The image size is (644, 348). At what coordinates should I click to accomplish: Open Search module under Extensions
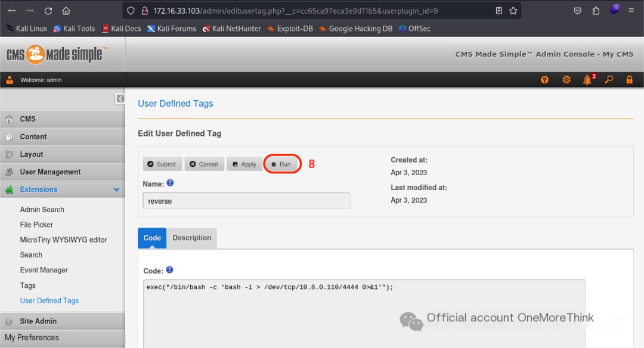[x=31, y=255]
